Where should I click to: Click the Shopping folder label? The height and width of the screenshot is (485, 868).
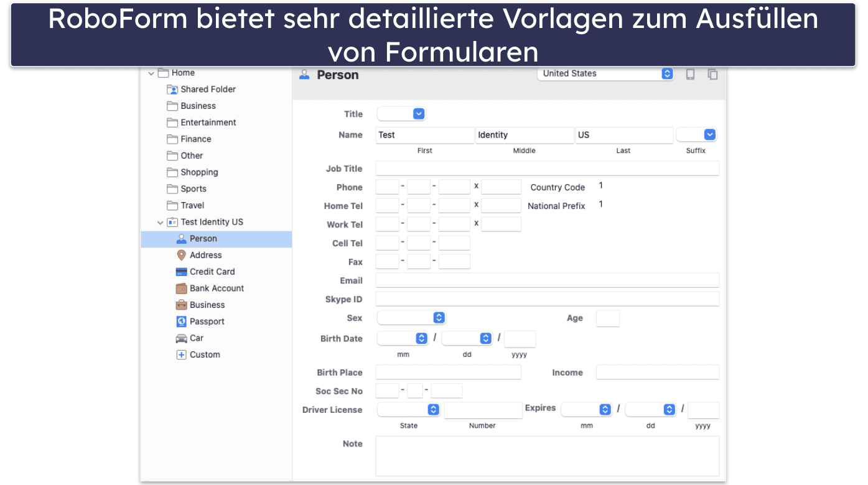click(x=199, y=172)
